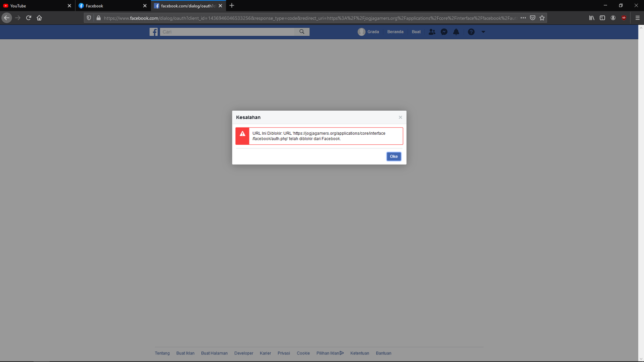Open the Tentang footer link
This screenshot has height=362, width=644.
[x=162, y=353]
